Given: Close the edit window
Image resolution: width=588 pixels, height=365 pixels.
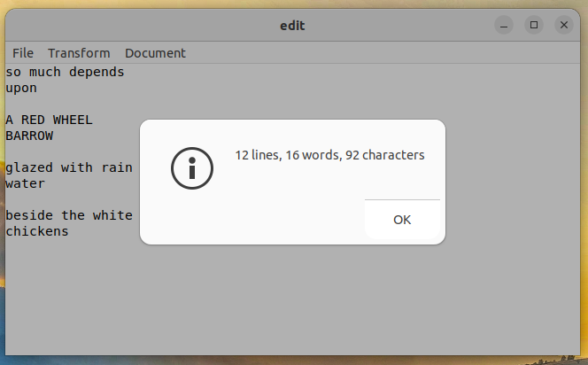Looking at the screenshot, I should (x=563, y=25).
